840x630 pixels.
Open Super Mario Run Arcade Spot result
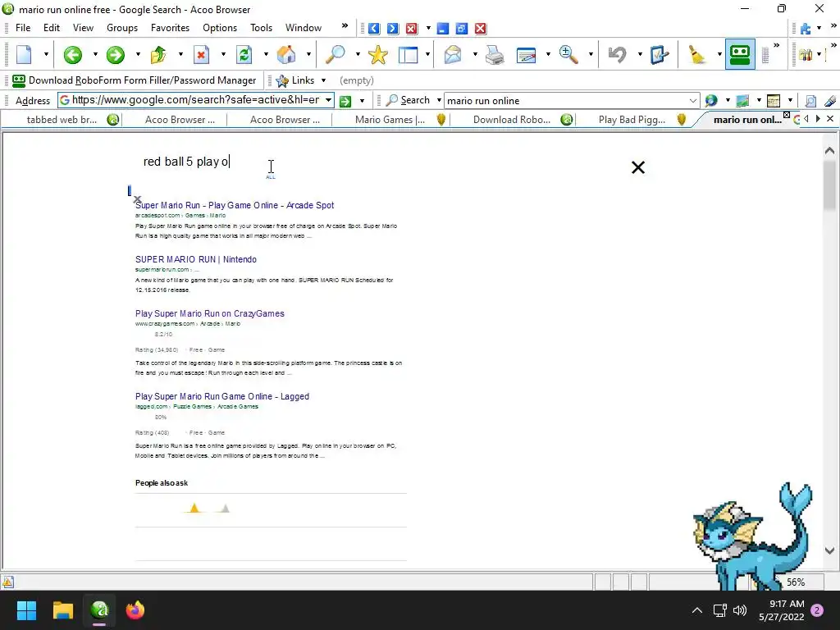[235, 205]
